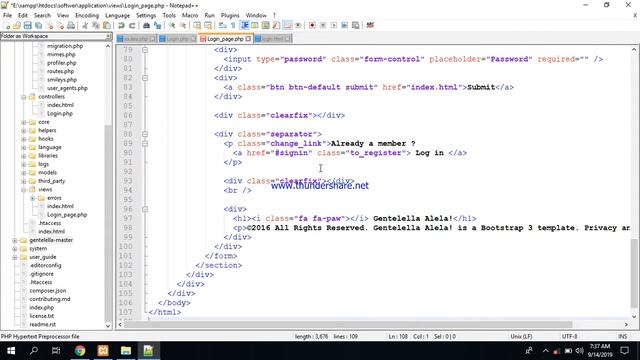Collapse code fold at line 88
Image resolution: width=640 pixels, height=360 pixels.
pos(145,134)
